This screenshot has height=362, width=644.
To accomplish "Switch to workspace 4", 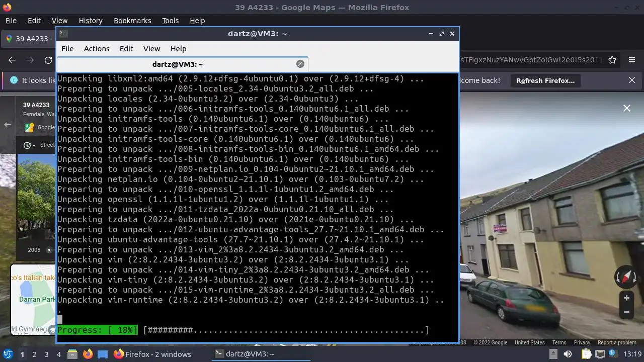I will 58,354.
